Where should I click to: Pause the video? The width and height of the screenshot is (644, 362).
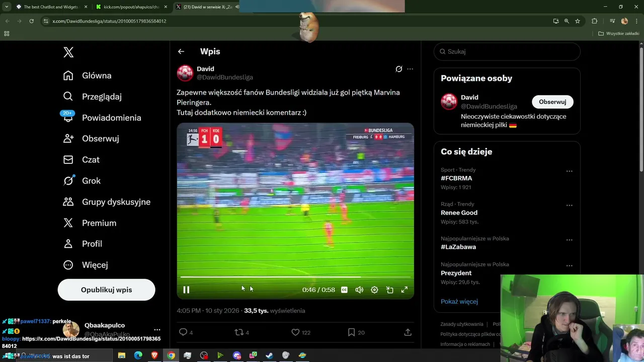pyautogui.click(x=186, y=290)
